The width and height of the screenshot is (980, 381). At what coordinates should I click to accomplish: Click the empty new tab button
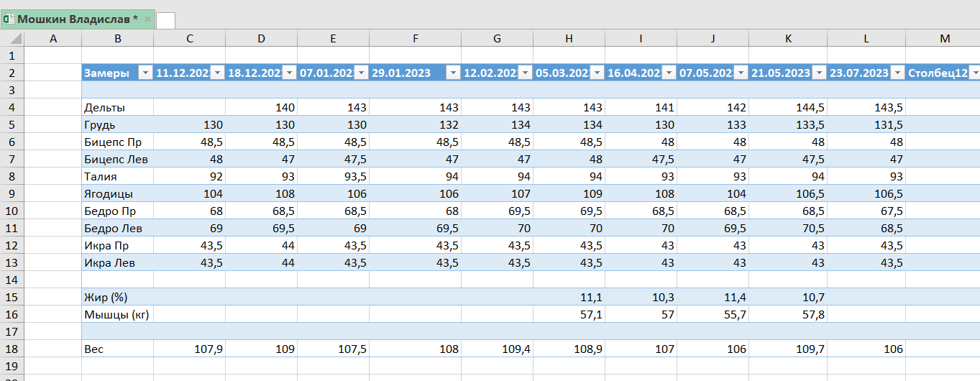165,20
